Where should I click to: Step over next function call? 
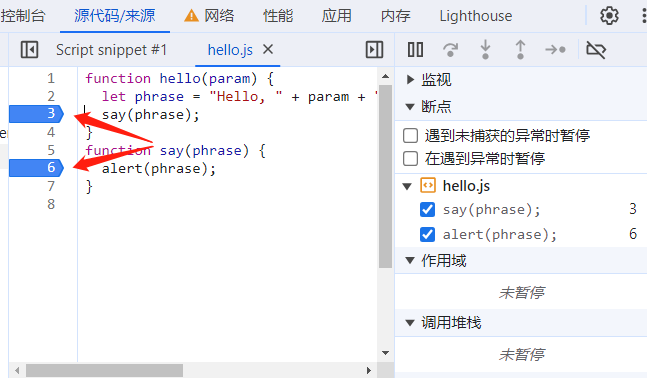[x=451, y=50]
